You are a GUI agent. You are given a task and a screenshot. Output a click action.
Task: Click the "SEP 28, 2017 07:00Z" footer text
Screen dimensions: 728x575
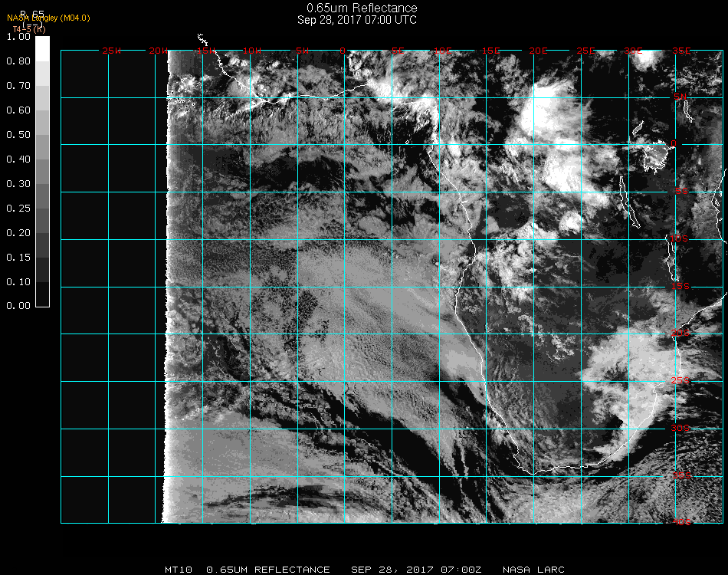pos(416,570)
